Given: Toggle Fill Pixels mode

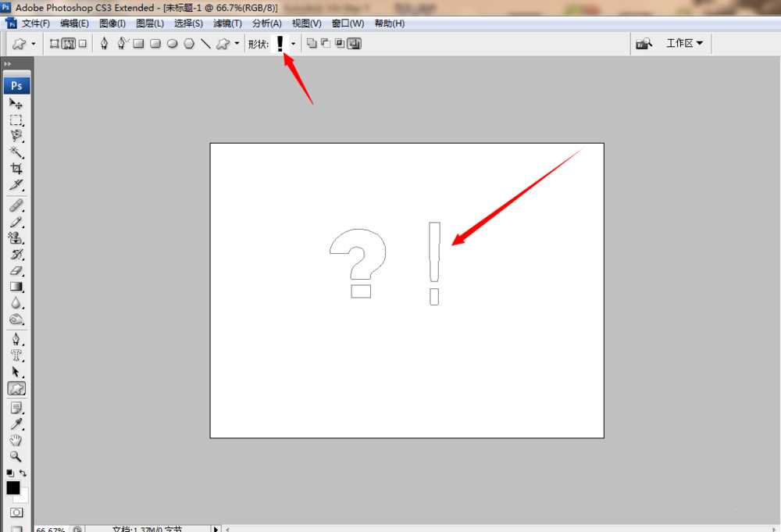Looking at the screenshot, I should pos(82,44).
